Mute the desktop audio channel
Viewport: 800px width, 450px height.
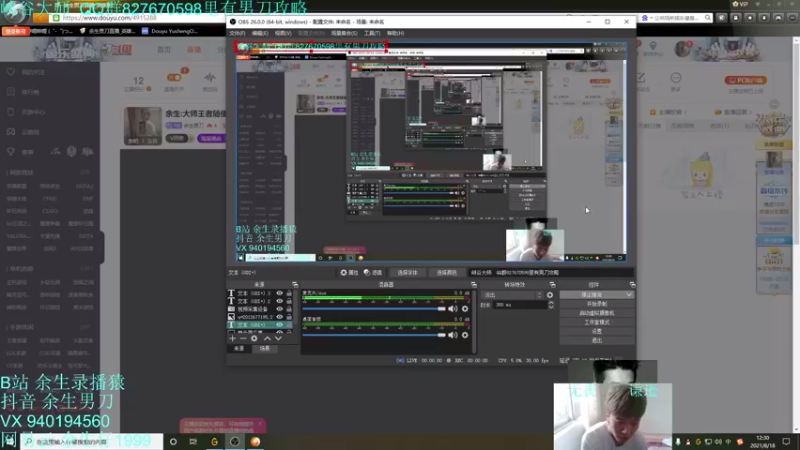click(453, 335)
